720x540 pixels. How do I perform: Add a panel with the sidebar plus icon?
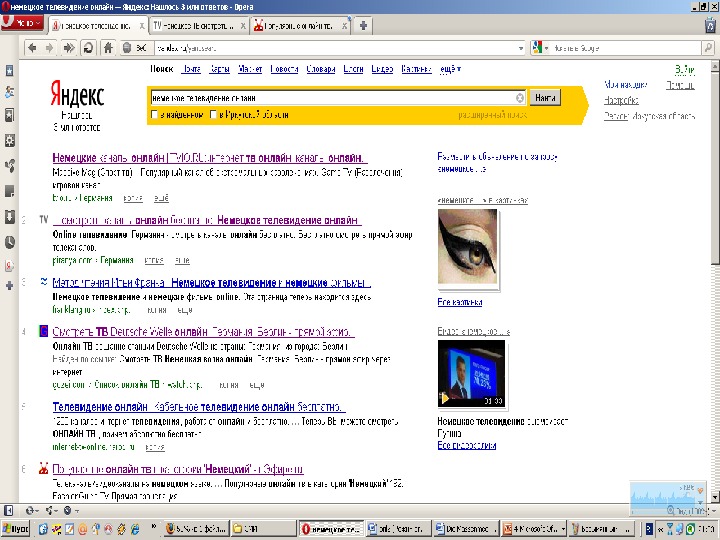tap(9, 286)
